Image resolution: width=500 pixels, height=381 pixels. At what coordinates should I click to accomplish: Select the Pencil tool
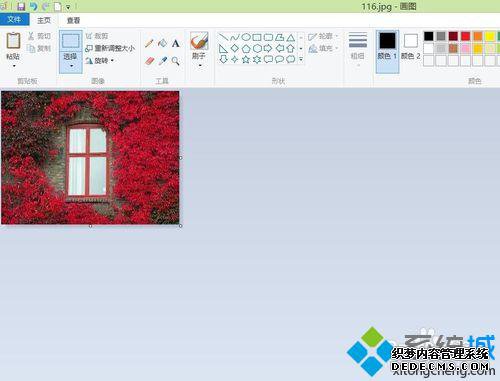tap(149, 43)
